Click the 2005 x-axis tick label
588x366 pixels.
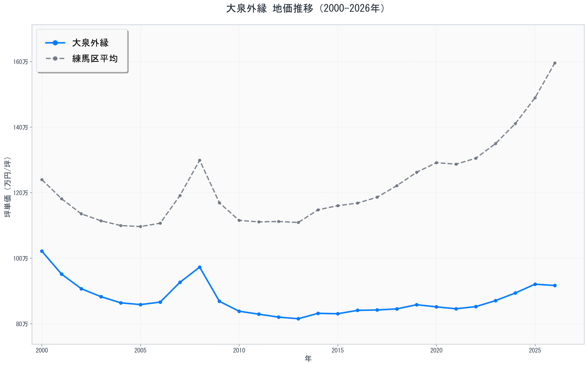[141, 350]
